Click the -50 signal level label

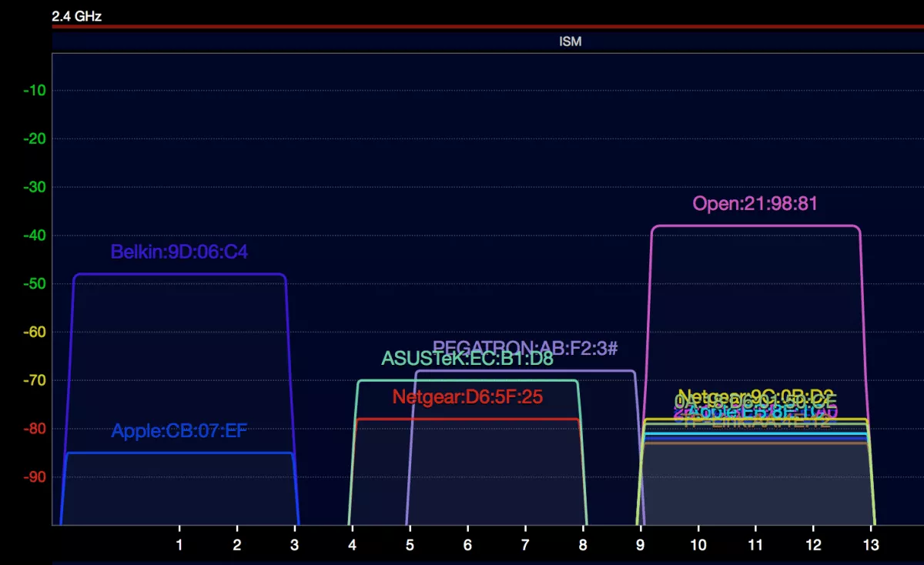35,284
